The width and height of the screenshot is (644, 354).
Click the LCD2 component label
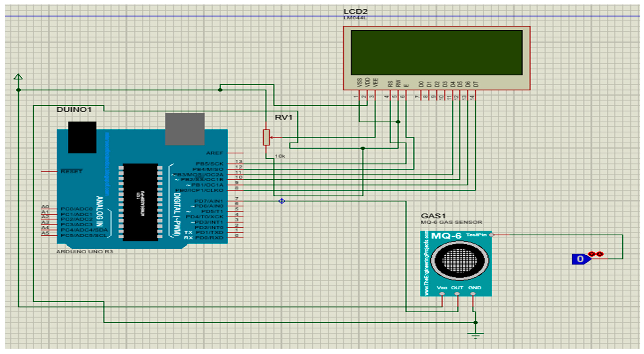tap(355, 11)
